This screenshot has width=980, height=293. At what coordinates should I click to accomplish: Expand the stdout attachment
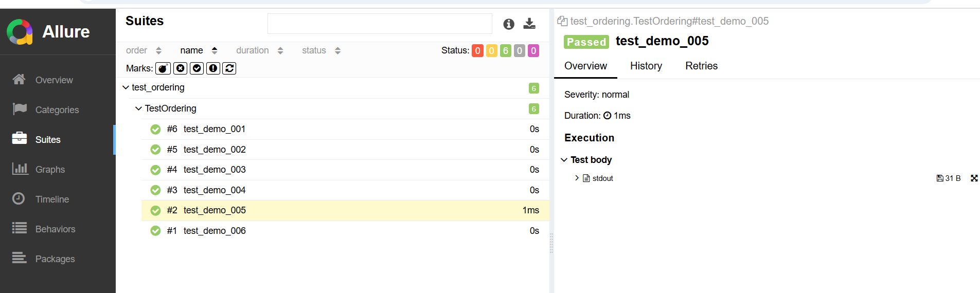click(577, 178)
